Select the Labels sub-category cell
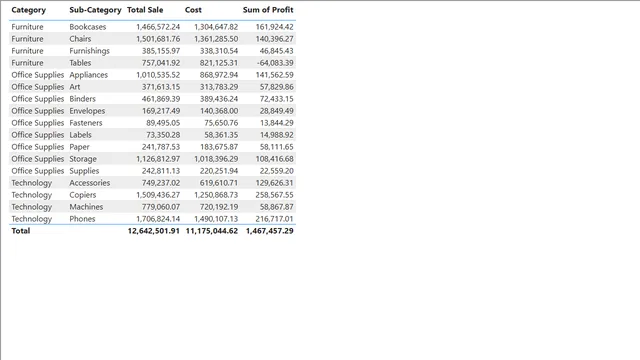Screen dimensions: 640x360 pos(80,135)
